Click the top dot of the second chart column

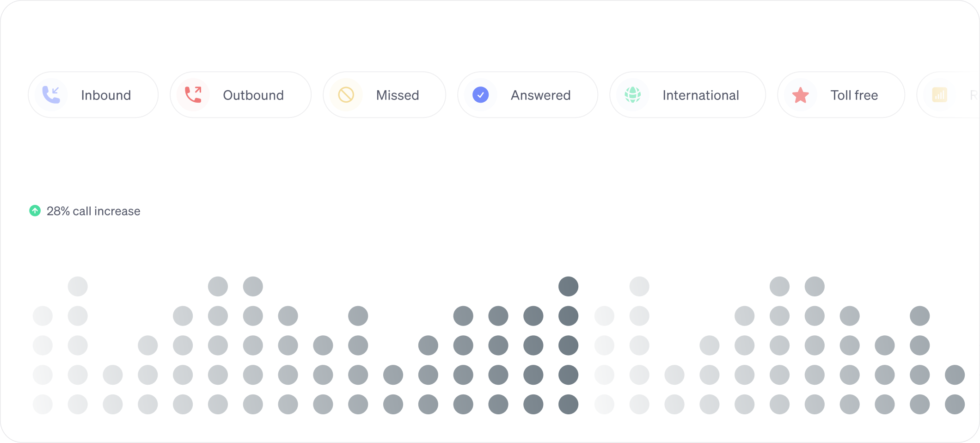point(78,287)
